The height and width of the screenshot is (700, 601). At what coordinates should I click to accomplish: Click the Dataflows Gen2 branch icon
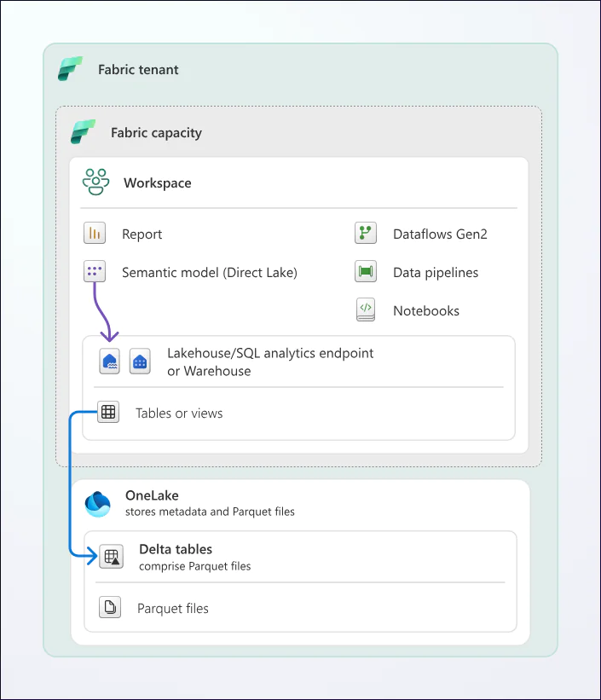pos(366,234)
